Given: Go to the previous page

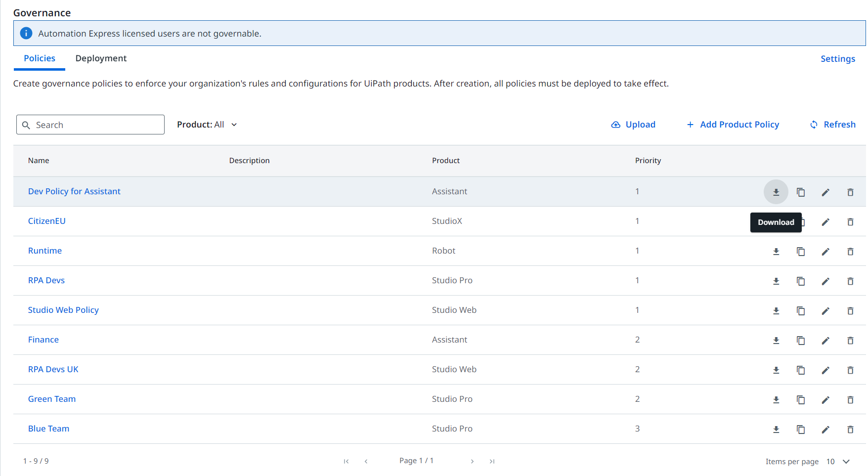Looking at the screenshot, I should [366, 461].
